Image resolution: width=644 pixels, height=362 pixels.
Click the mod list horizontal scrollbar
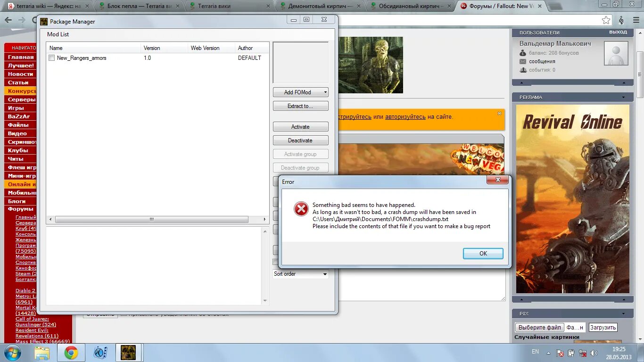click(x=152, y=219)
